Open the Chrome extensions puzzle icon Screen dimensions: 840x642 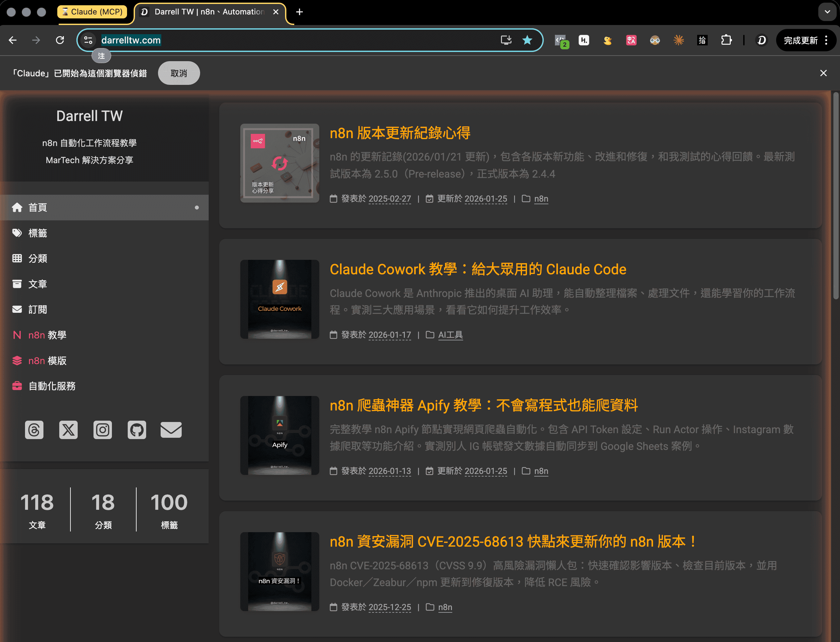(726, 40)
